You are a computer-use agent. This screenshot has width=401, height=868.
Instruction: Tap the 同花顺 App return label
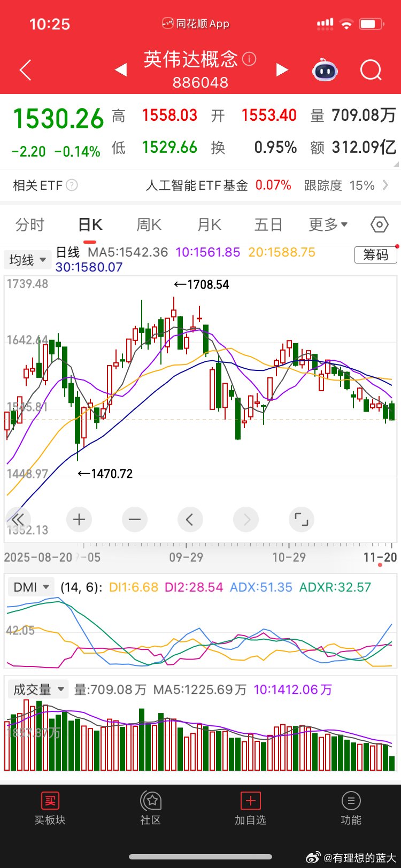point(196,24)
